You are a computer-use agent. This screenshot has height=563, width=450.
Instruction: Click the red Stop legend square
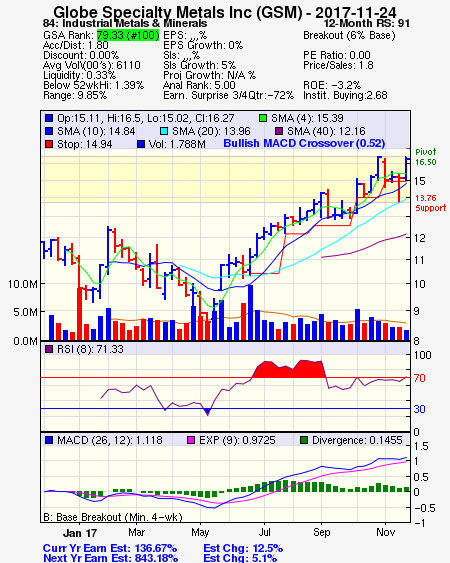click(x=49, y=144)
